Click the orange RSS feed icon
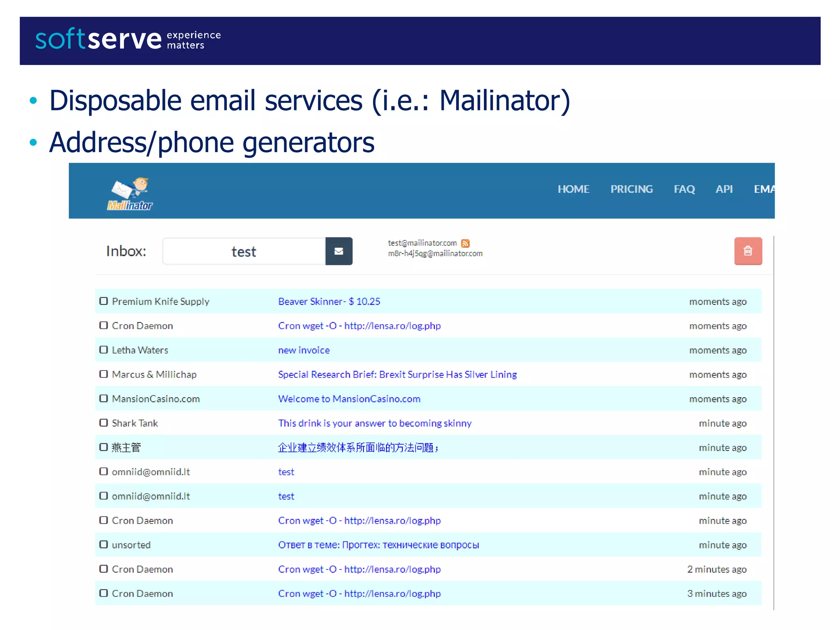 coord(465,243)
